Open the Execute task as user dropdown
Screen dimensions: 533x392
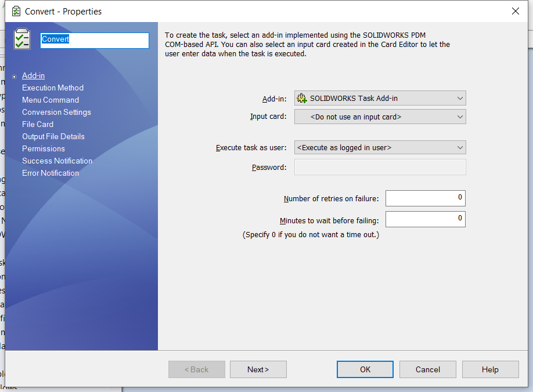click(380, 148)
